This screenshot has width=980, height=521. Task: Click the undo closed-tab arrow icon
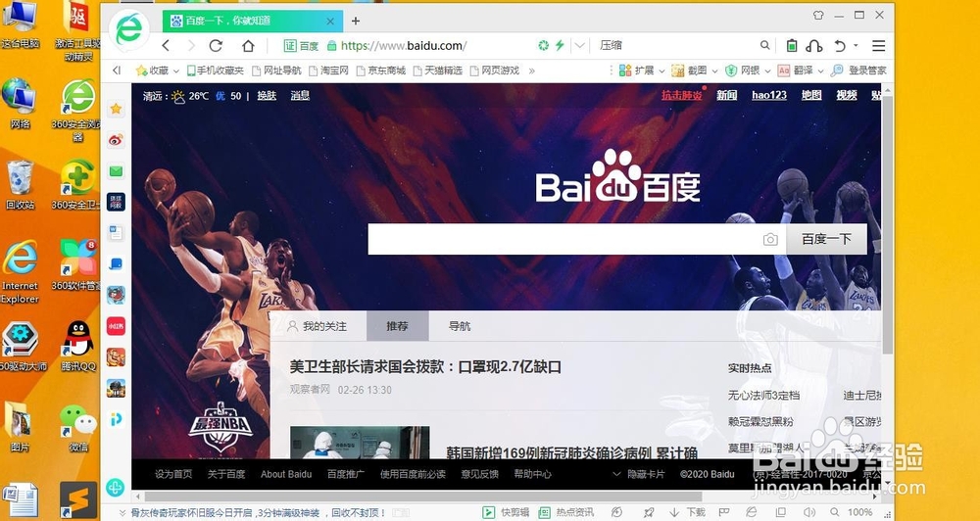click(x=840, y=46)
